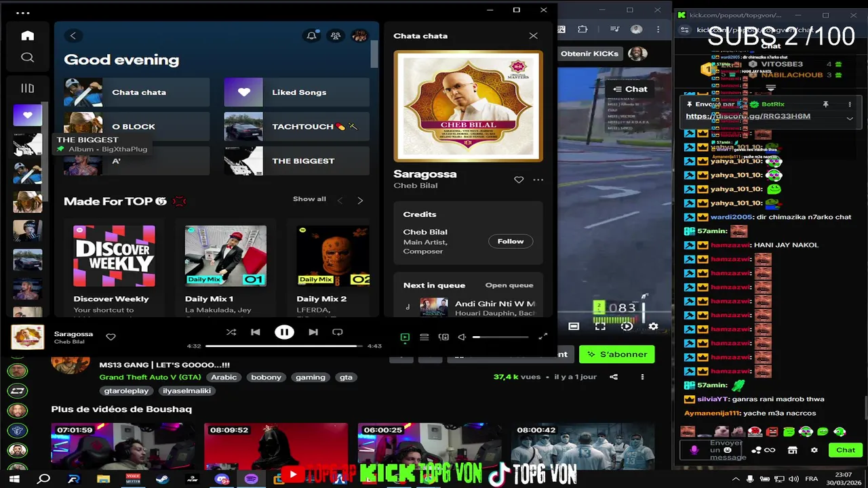This screenshot has width=868, height=488.
Task: Open Kick video settings gear
Action: 653,326
